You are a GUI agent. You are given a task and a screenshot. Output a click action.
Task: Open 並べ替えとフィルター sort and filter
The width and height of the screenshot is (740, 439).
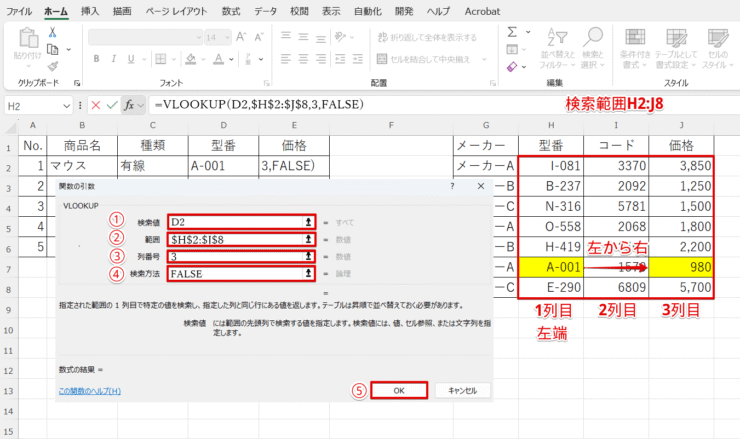pyautogui.click(x=557, y=49)
